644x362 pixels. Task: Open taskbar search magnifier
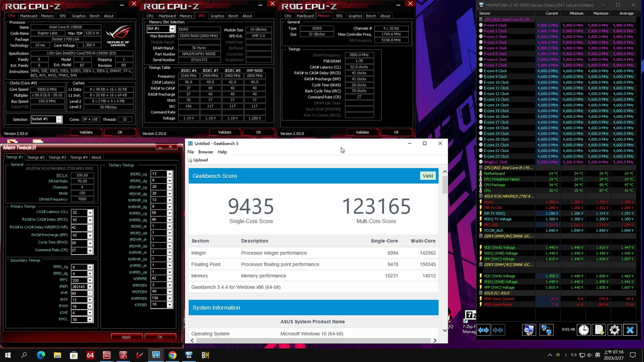(x=24, y=355)
